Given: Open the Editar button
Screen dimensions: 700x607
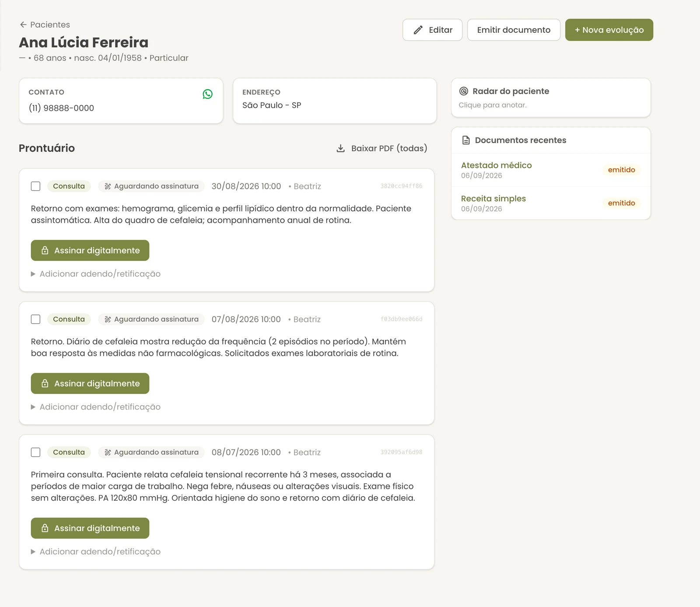Looking at the screenshot, I should tap(432, 30).
